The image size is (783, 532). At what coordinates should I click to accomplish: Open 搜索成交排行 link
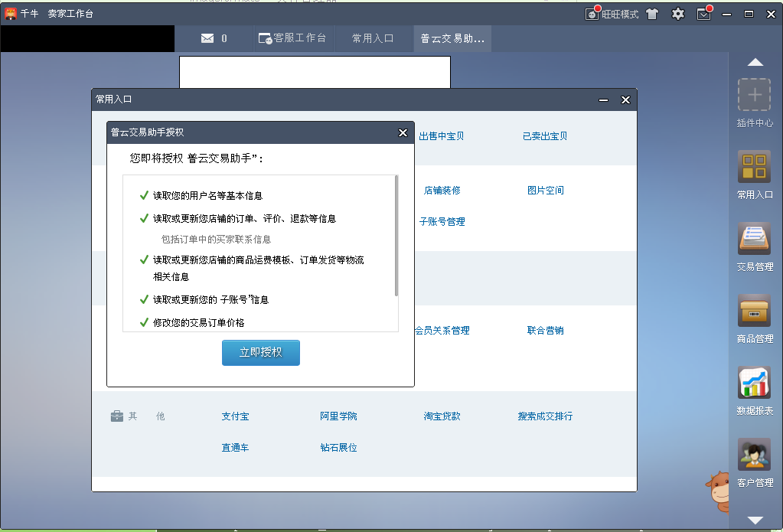(x=545, y=416)
